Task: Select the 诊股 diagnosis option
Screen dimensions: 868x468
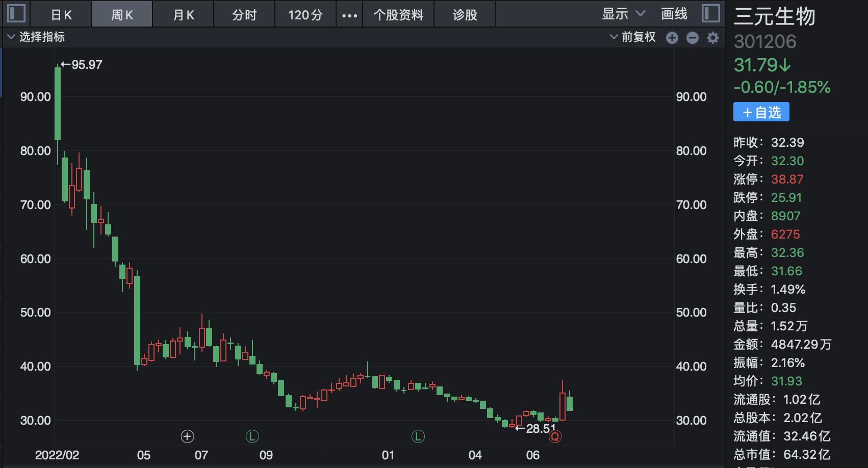Action: pos(465,14)
